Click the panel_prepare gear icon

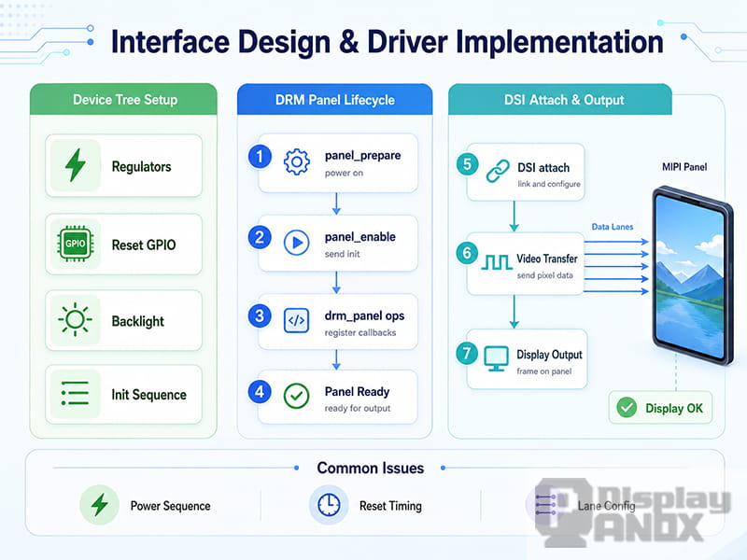click(296, 161)
